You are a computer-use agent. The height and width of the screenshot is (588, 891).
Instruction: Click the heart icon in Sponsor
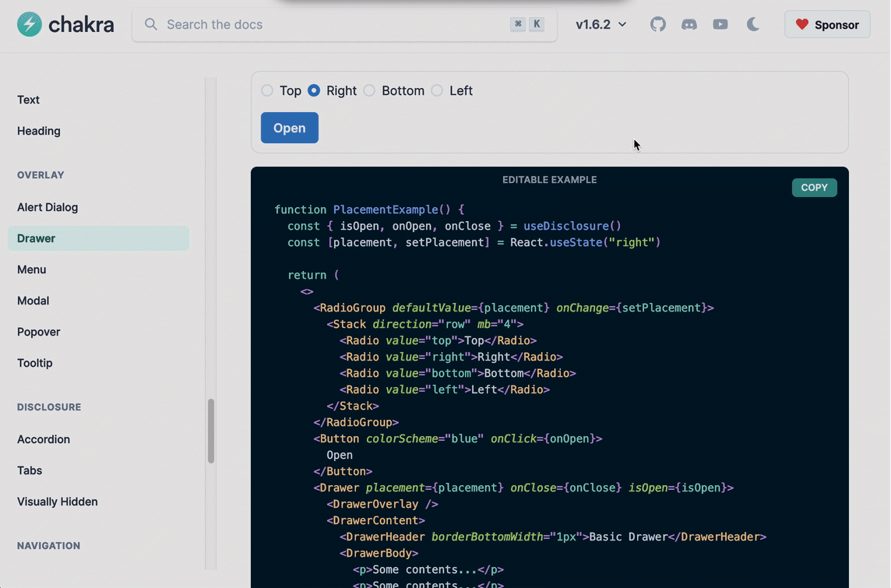(x=801, y=24)
